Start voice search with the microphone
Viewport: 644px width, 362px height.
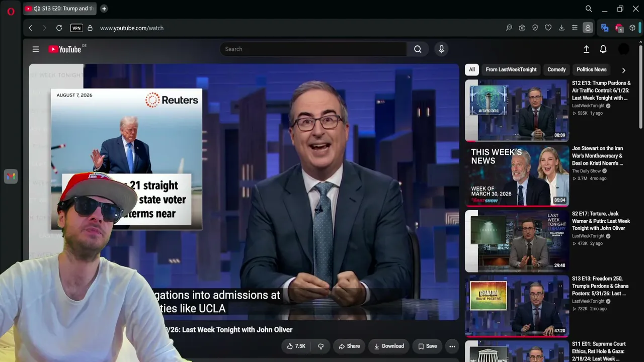coord(441,49)
